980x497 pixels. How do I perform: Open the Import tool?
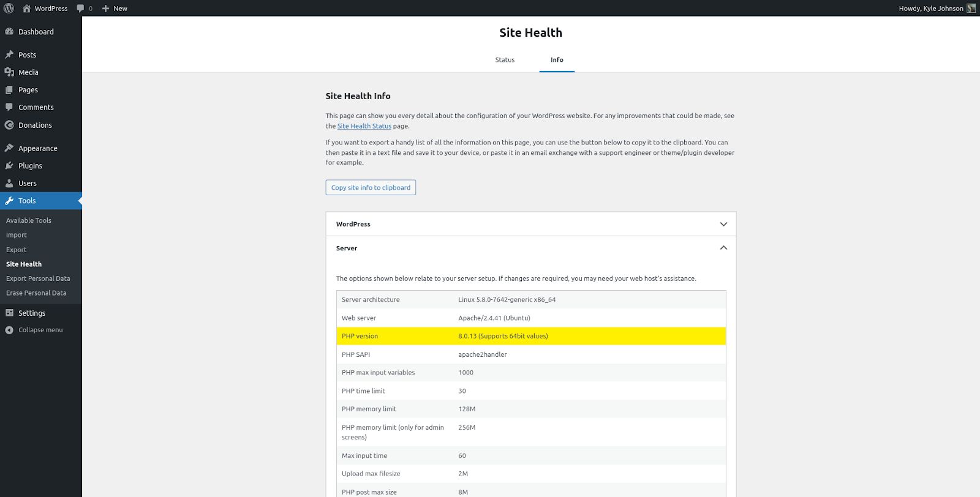pyautogui.click(x=16, y=234)
